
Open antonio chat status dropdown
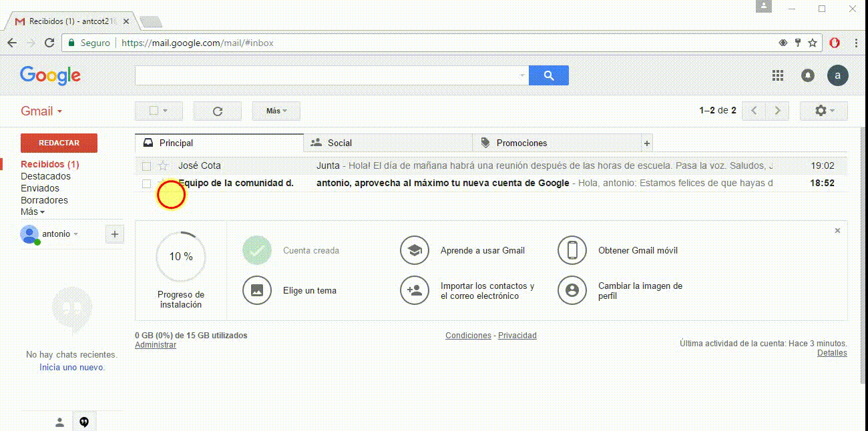(75, 234)
